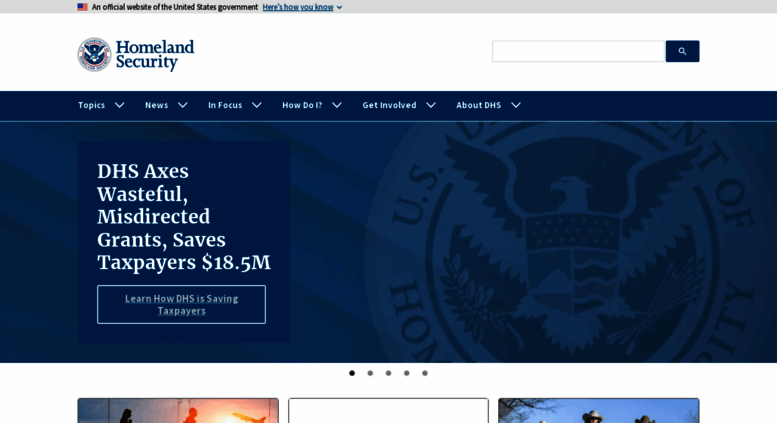Viewport: 777px width, 423px height.
Task: Click Here's how you know link
Action: tap(298, 7)
